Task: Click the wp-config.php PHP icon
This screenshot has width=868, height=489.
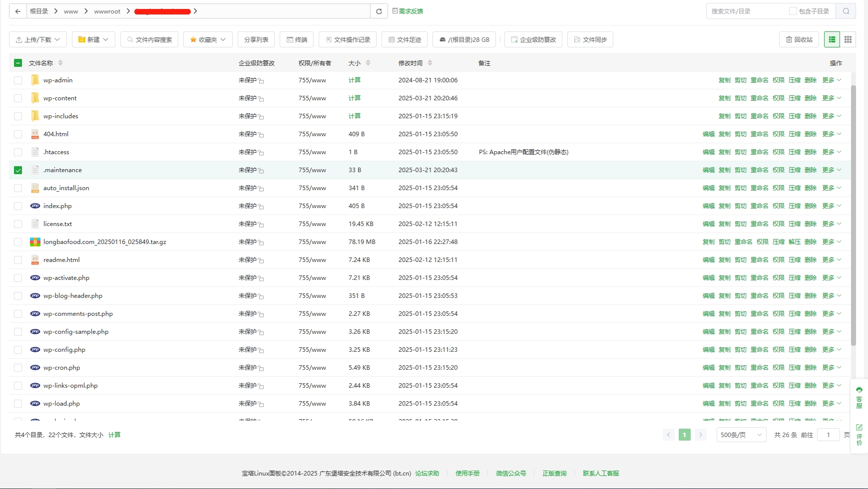Action: [x=35, y=349]
